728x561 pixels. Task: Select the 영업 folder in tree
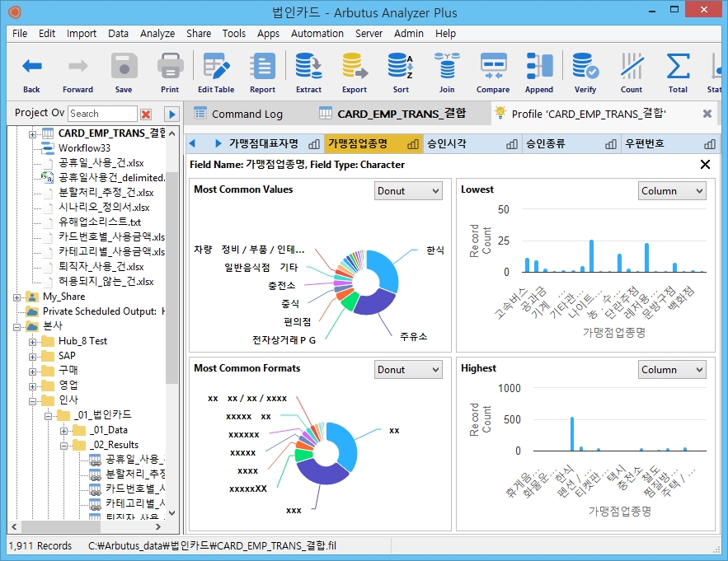click(68, 386)
